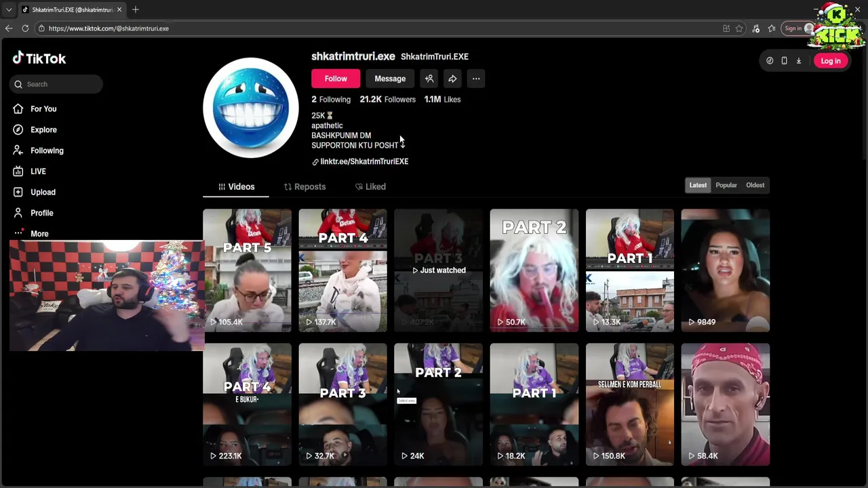Screen dimensions: 868x488
Task: Bookmark this page with the star
Action: (x=739, y=28)
